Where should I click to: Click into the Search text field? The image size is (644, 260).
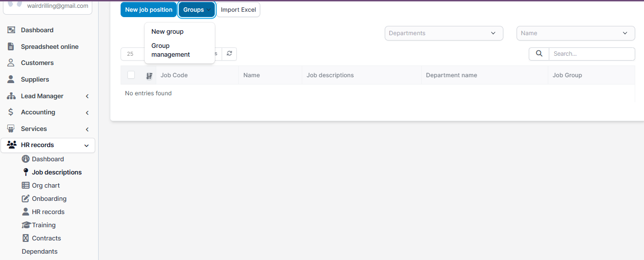pyautogui.click(x=591, y=54)
